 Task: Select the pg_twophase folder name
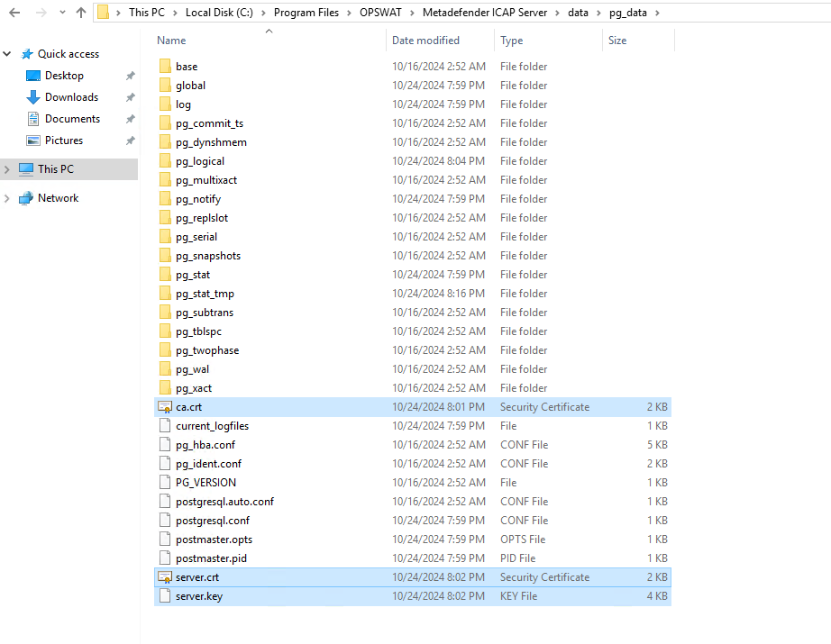tap(207, 350)
